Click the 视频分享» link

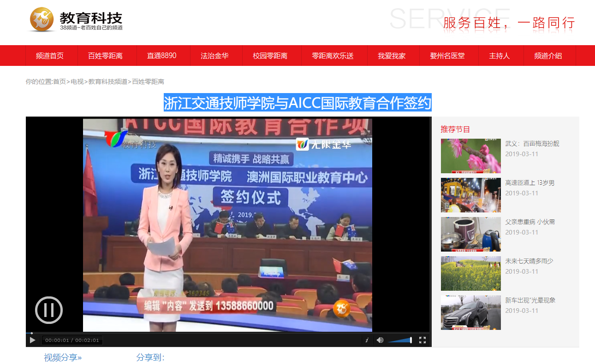coord(63,358)
